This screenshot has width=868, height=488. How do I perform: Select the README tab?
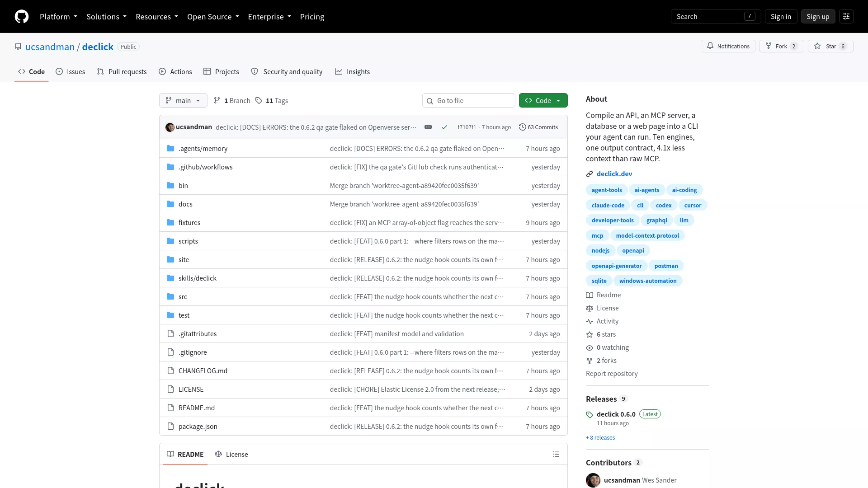[x=185, y=455]
